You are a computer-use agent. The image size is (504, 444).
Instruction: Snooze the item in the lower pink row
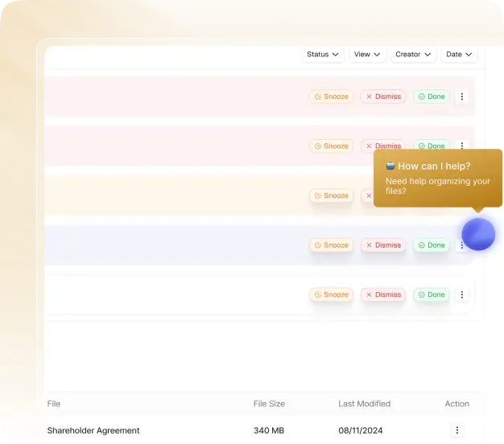[332, 146]
